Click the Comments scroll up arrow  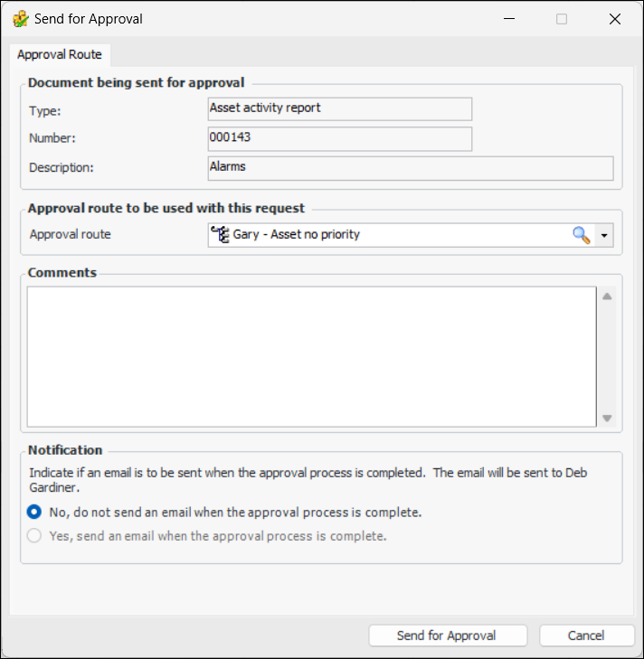tap(607, 297)
